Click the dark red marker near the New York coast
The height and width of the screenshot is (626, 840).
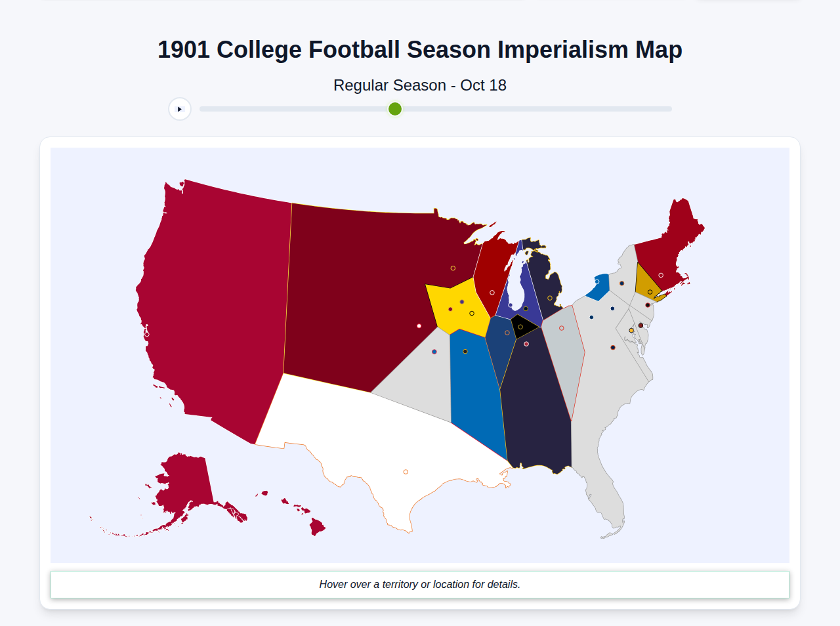[640, 325]
